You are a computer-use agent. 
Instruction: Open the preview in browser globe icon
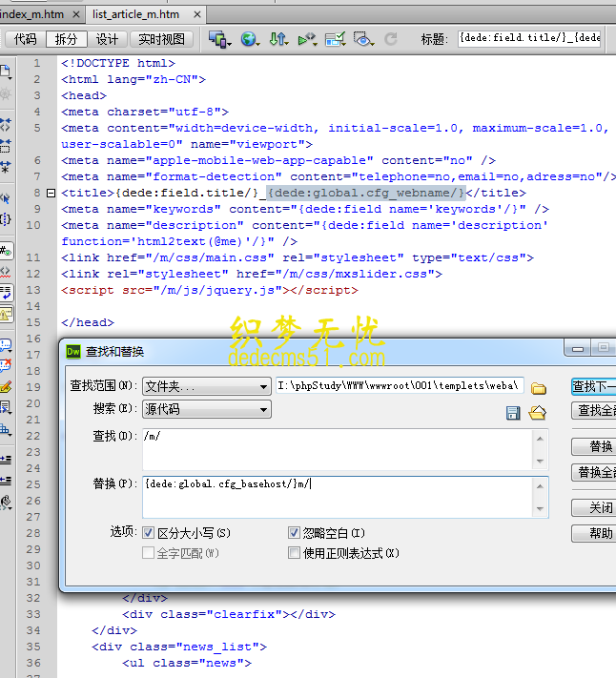(250, 39)
